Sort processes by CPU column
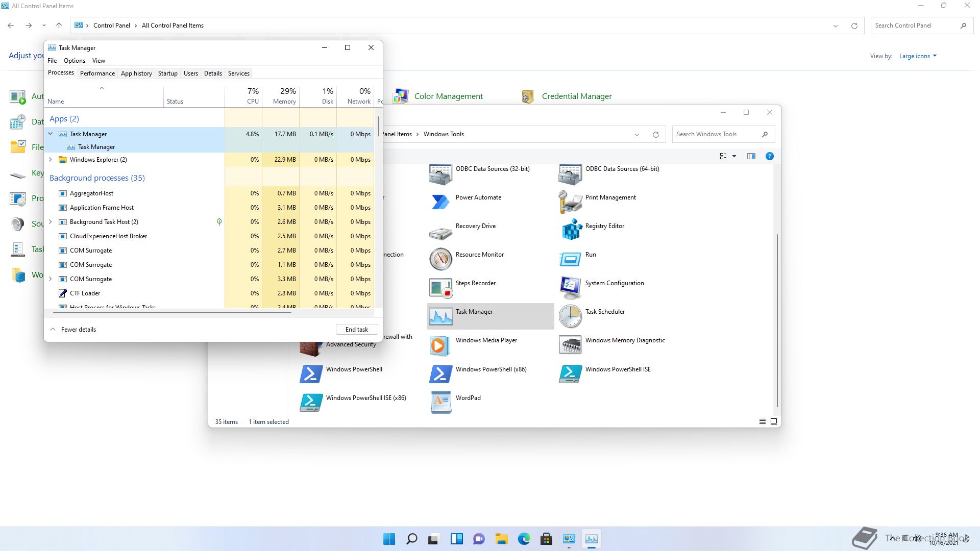Screen dimensions: 980x551 click(243, 96)
